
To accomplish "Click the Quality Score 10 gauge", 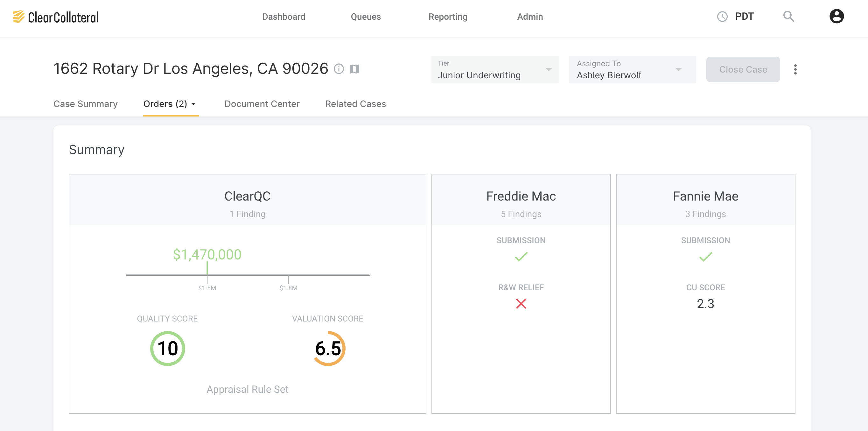I will (x=167, y=349).
